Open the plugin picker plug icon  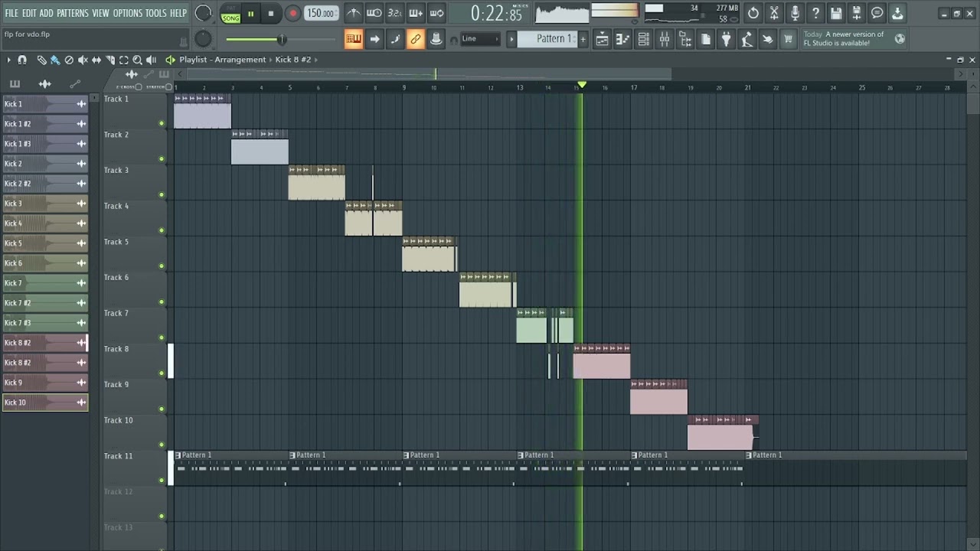[x=726, y=40]
